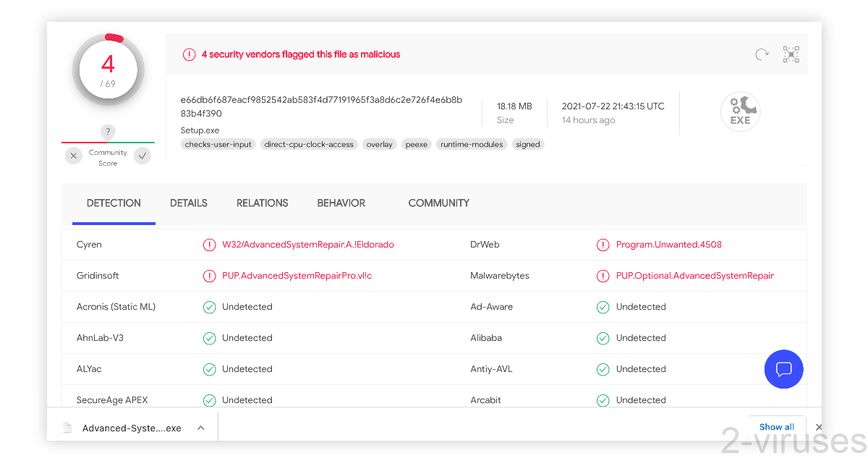Viewport: 868px width, 461px height.
Task: Click the reanalyze refresh icon
Action: coord(761,54)
